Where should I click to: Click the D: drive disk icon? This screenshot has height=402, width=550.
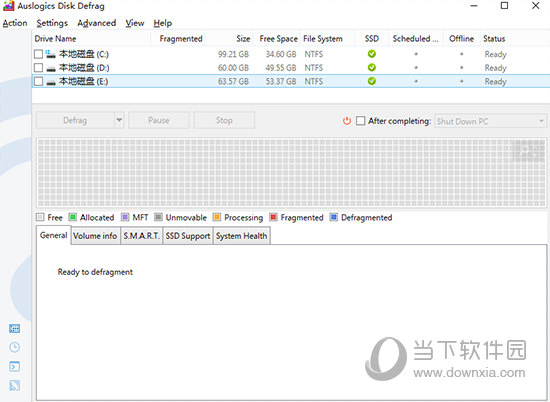click(51, 68)
